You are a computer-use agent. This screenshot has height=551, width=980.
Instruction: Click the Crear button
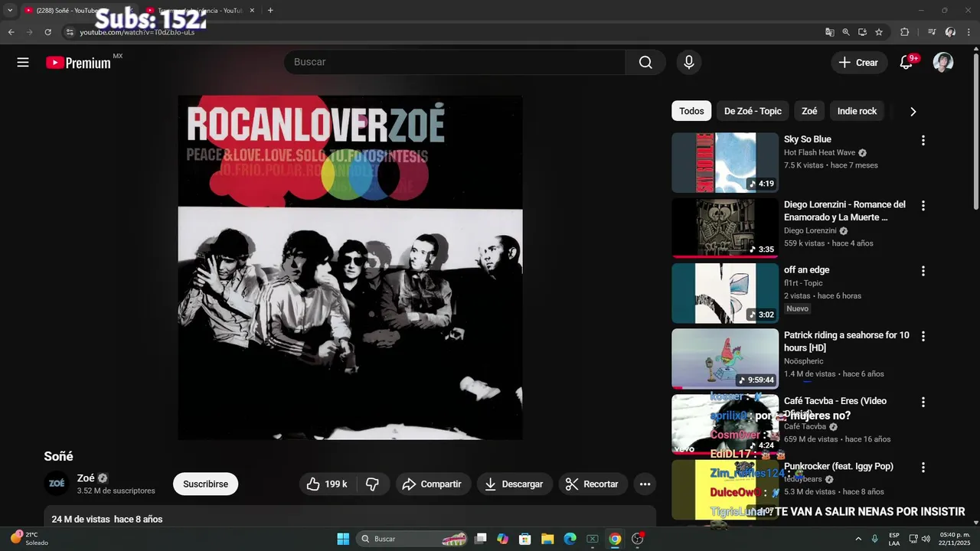859,63
